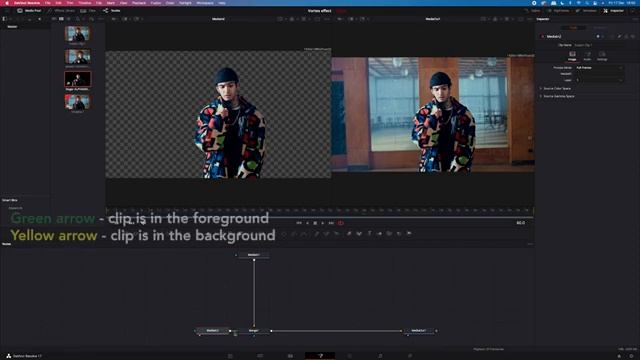This screenshot has width=640, height=360.
Task: Open the Layer dropdown in Inspector
Action: 599,80
